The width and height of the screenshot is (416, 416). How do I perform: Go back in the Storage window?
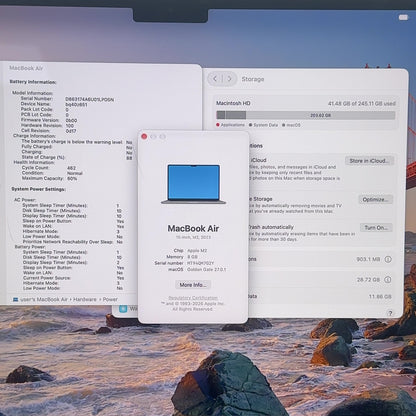[x=215, y=79]
